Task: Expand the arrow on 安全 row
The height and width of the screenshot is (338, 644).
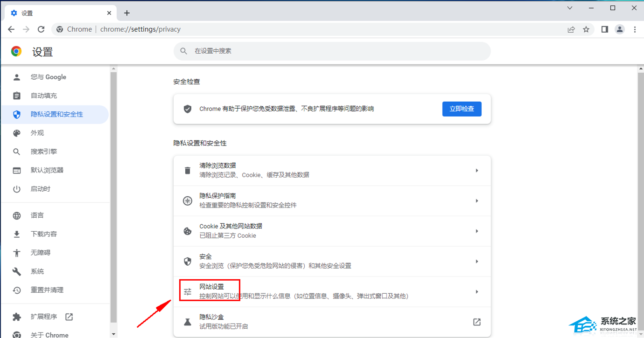Action: tap(477, 262)
